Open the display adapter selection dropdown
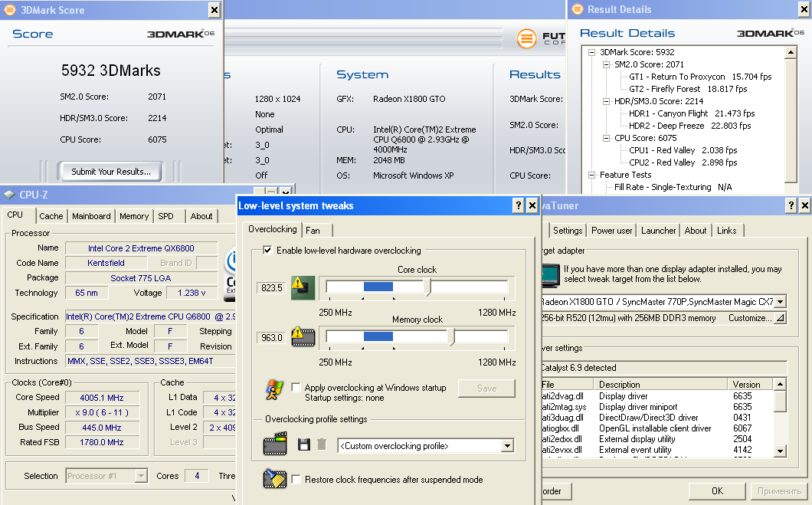The height and width of the screenshot is (505, 812). tap(780, 301)
